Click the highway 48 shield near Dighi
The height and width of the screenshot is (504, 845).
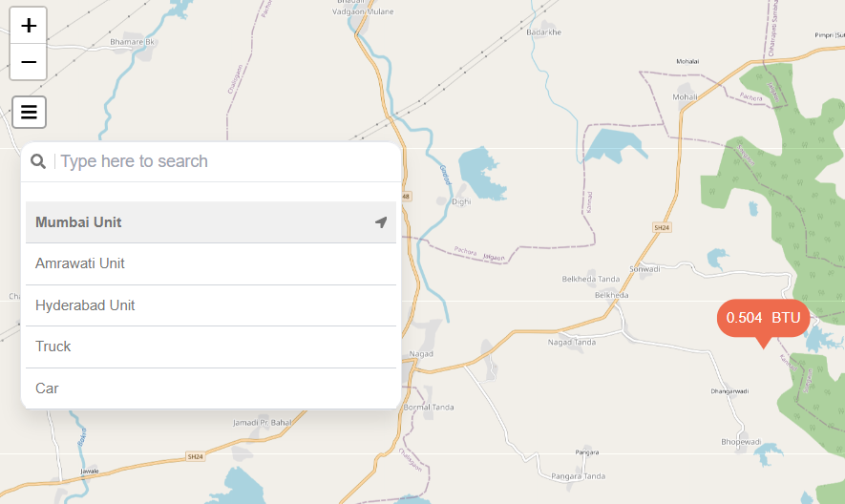tap(406, 197)
